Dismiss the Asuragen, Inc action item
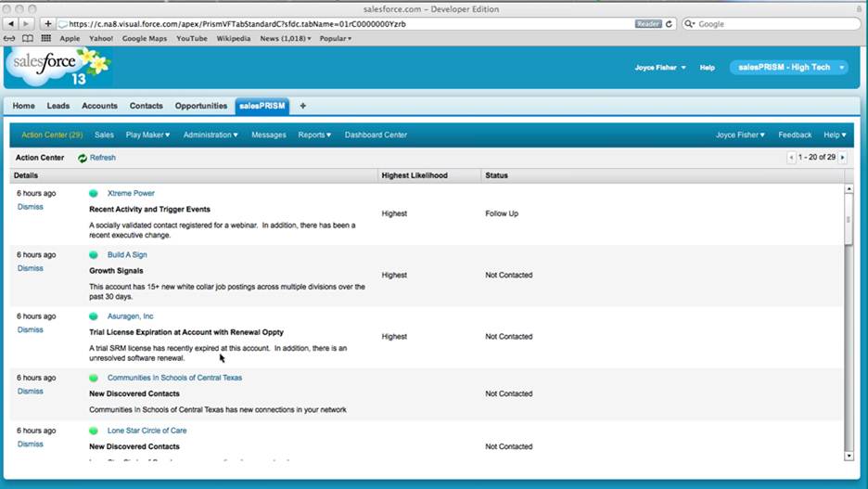Image resolution: width=868 pixels, height=489 pixels. point(31,329)
